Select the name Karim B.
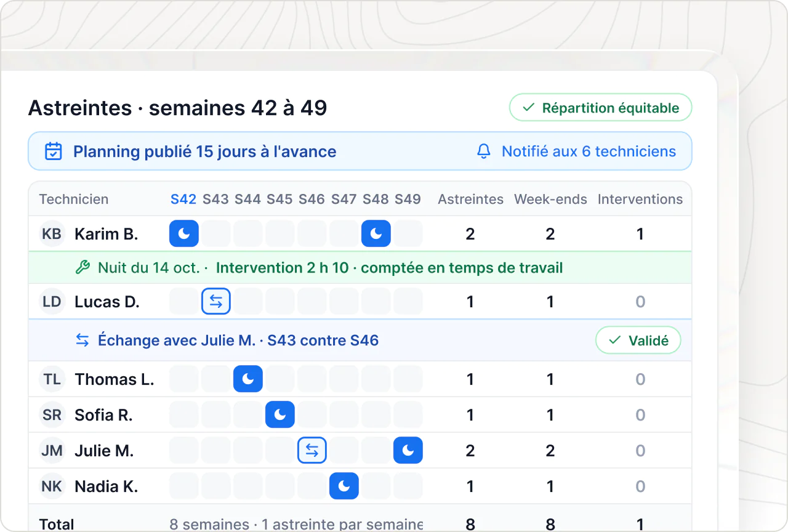Image resolution: width=788 pixels, height=532 pixels. [x=107, y=234]
